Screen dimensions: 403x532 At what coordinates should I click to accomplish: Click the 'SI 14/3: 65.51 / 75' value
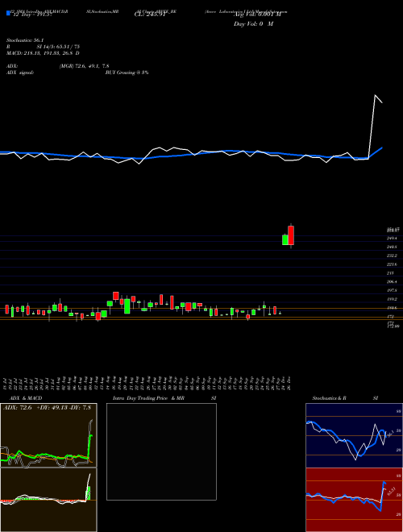click(58, 47)
